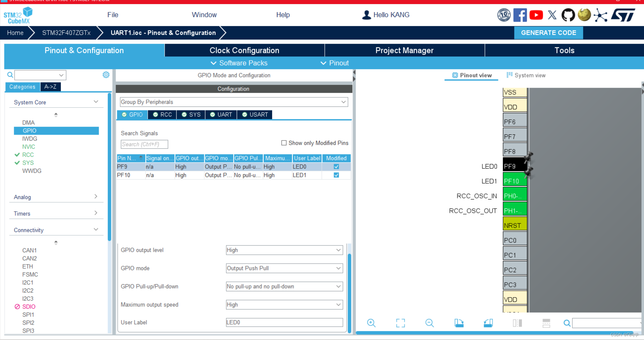Click the Search Signals input field
Image resolution: width=644 pixels, height=340 pixels.
[x=144, y=144]
